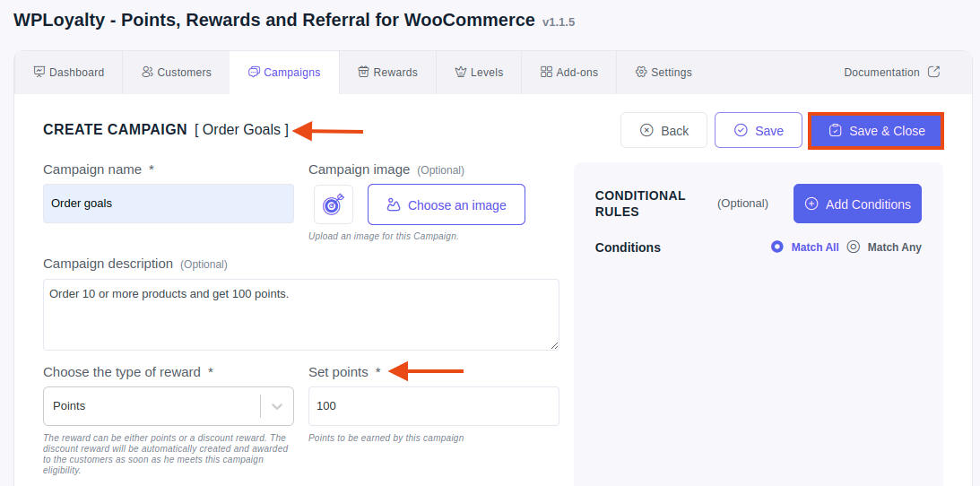The height and width of the screenshot is (486, 980).
Task: Select the Match All radio button
Action: point(776,247)
